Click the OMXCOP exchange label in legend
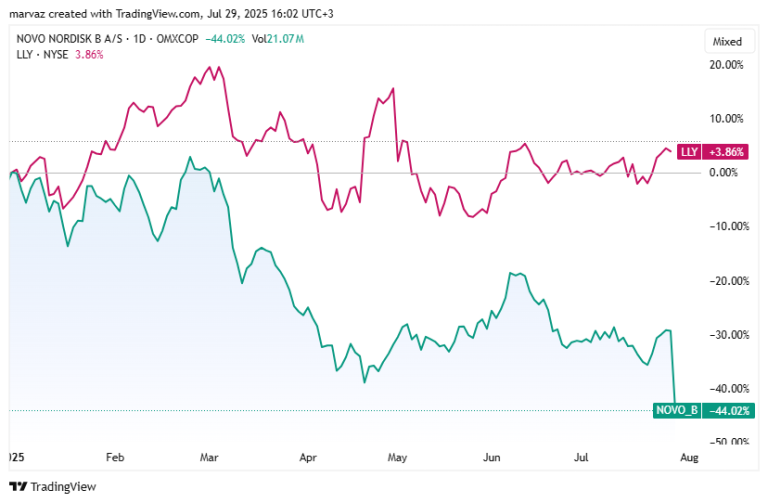 click(x=177, y=39)
